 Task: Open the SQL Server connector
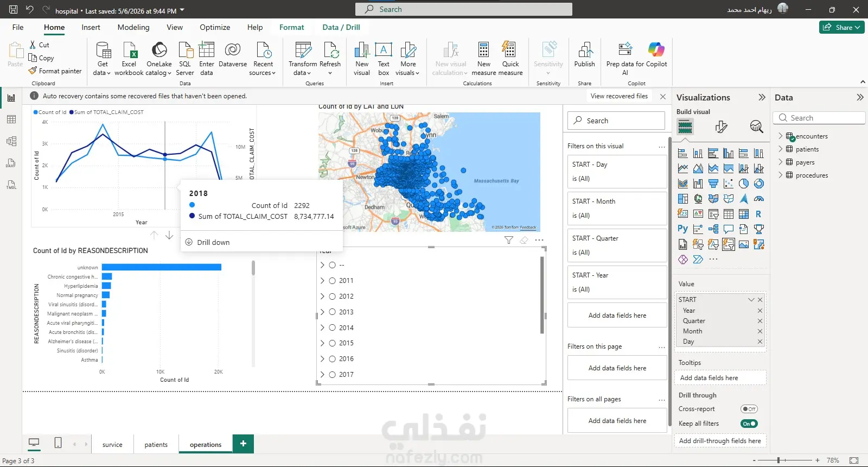185,59
